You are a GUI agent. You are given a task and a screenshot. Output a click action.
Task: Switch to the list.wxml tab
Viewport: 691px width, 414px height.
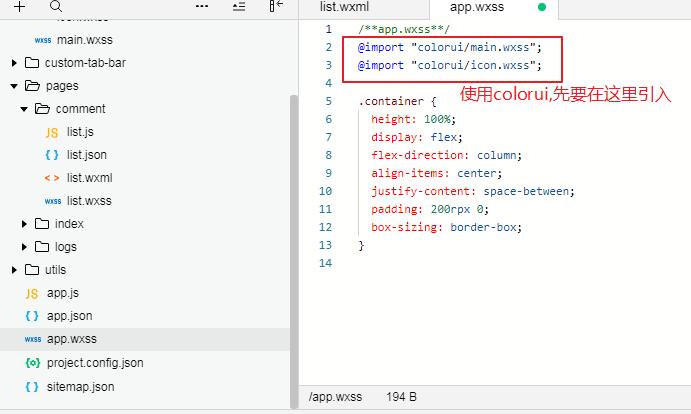click(x=344, y=7)
